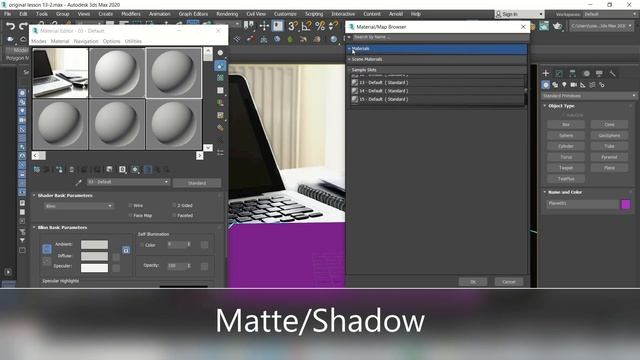Enable the Faceted checkbox
Viewport: 640px width, 360px height.
(x=174, y=215)
